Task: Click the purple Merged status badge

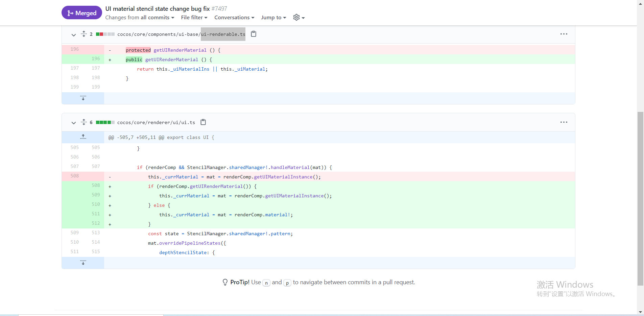Action: pyautogui.click(x=82, y=13)
